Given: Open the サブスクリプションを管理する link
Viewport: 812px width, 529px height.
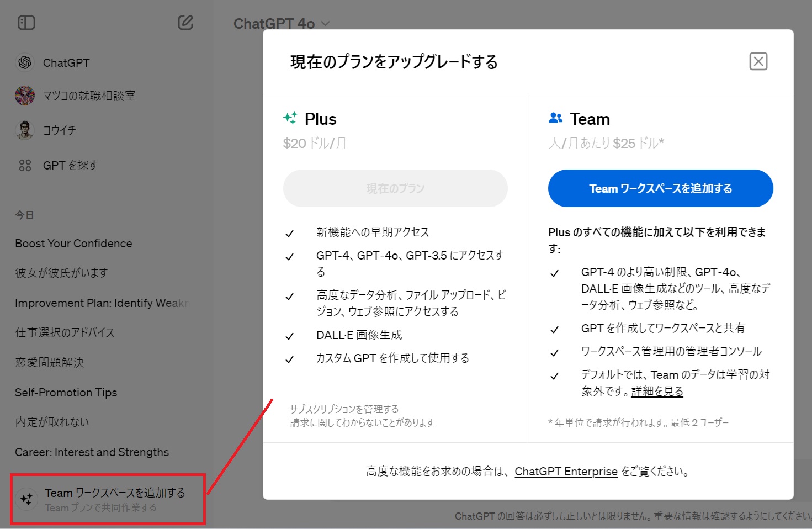Looking at the screenshot, I should click(x=344, y=409).
